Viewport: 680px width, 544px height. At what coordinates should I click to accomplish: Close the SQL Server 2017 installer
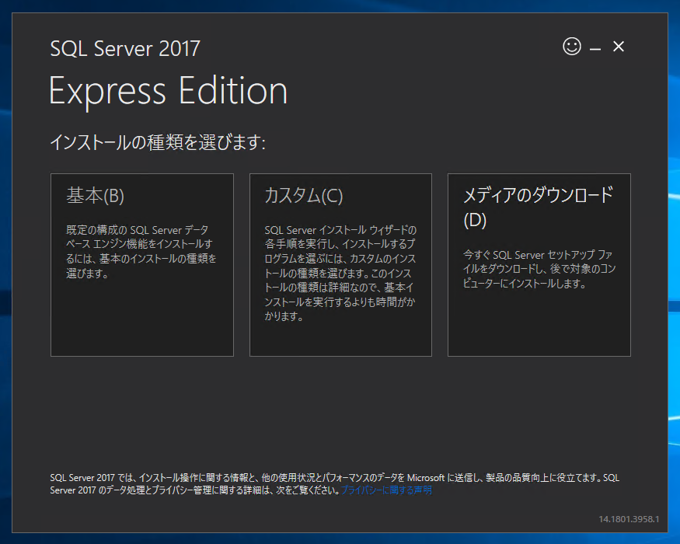tap(618, 46)
